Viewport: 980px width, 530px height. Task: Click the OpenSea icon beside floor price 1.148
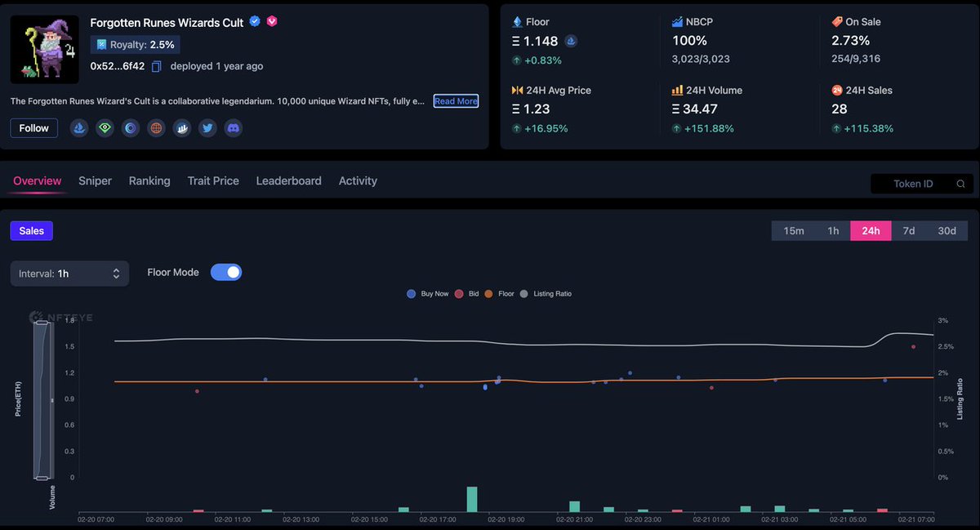572,41
